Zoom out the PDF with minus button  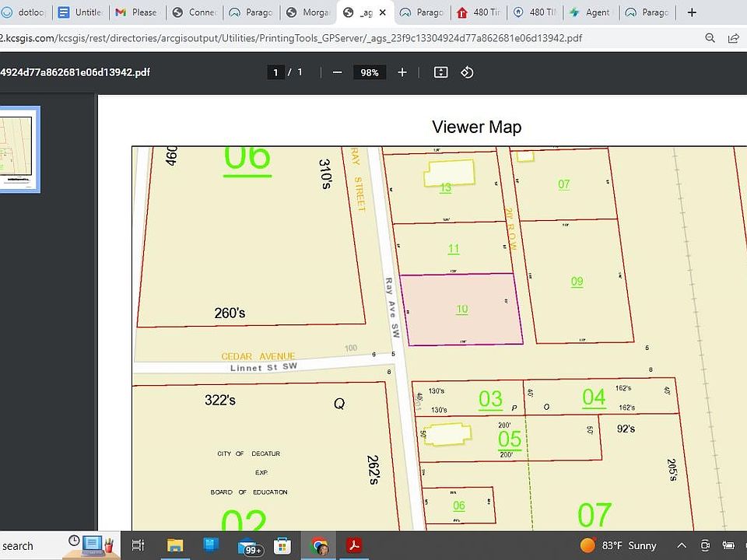[337, 72]
